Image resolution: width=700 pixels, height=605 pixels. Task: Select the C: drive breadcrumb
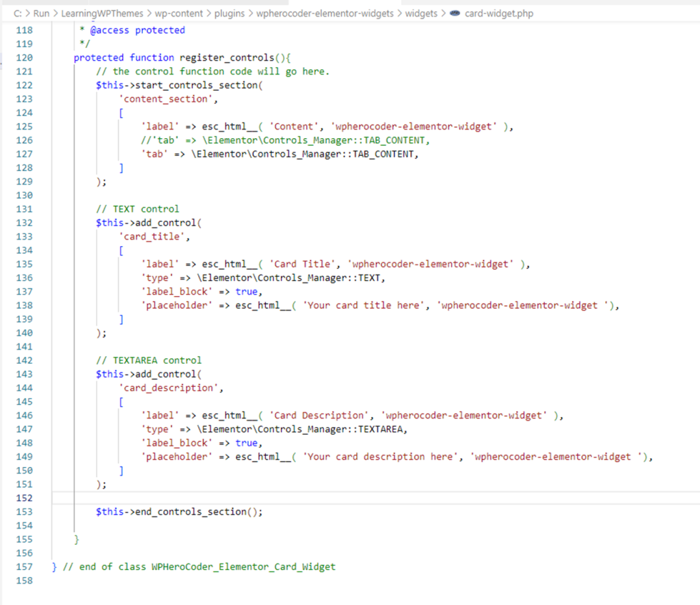18,13
